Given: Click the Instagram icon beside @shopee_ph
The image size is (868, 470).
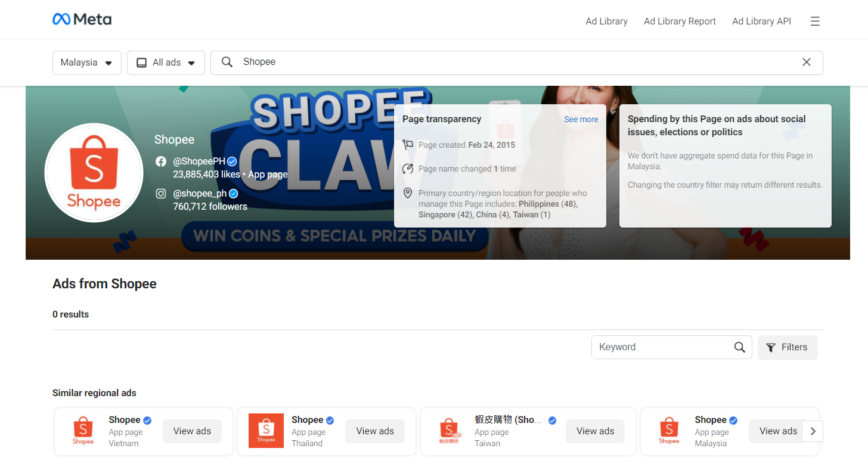Looking at the screenshot, I should [x=160, y=194].
